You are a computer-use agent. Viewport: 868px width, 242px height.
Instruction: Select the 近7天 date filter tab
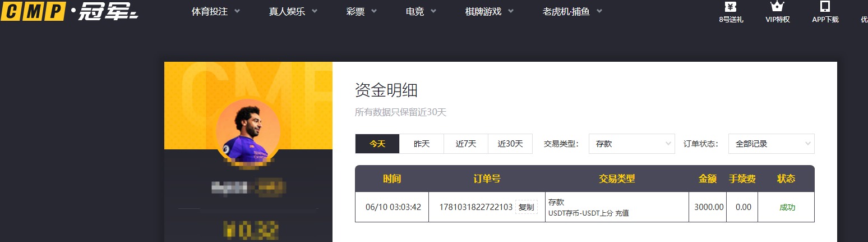click(x=466, y=144)
